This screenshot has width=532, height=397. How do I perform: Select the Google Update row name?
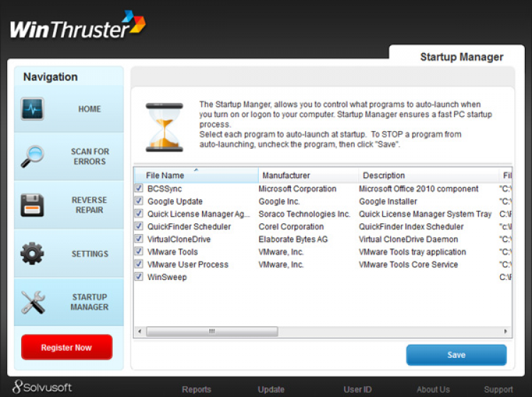coord(174,201)
